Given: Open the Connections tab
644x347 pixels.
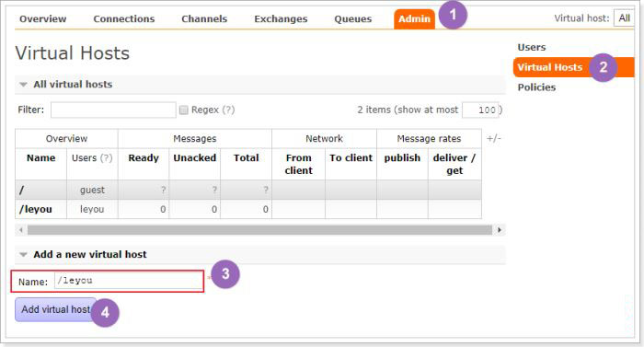Looking at the screenshot, I should (123, 19).
